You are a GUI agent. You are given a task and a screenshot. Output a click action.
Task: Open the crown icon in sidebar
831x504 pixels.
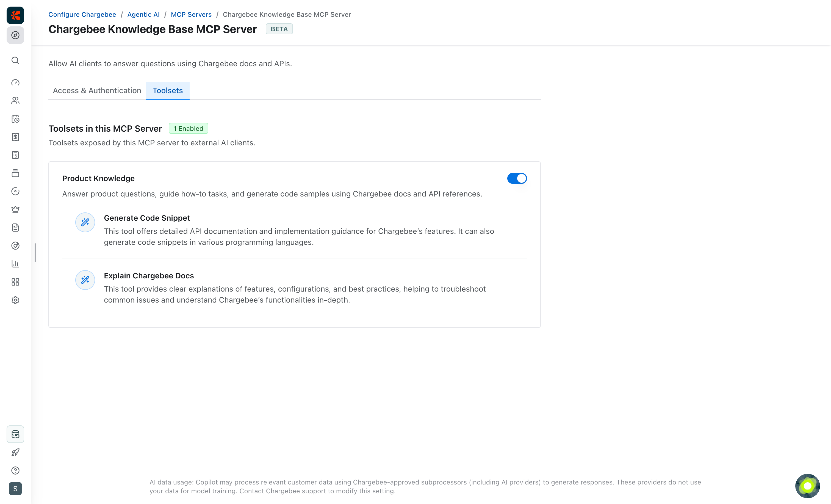coord(15,209)
